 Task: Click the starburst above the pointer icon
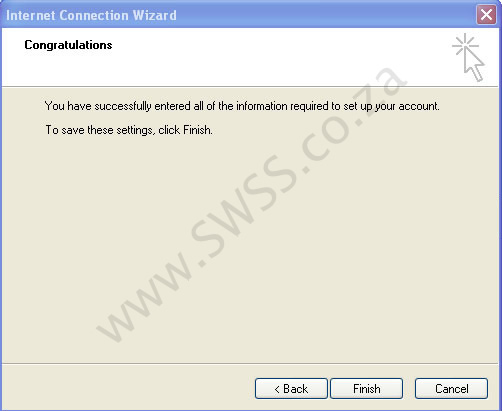click(465, 45)
